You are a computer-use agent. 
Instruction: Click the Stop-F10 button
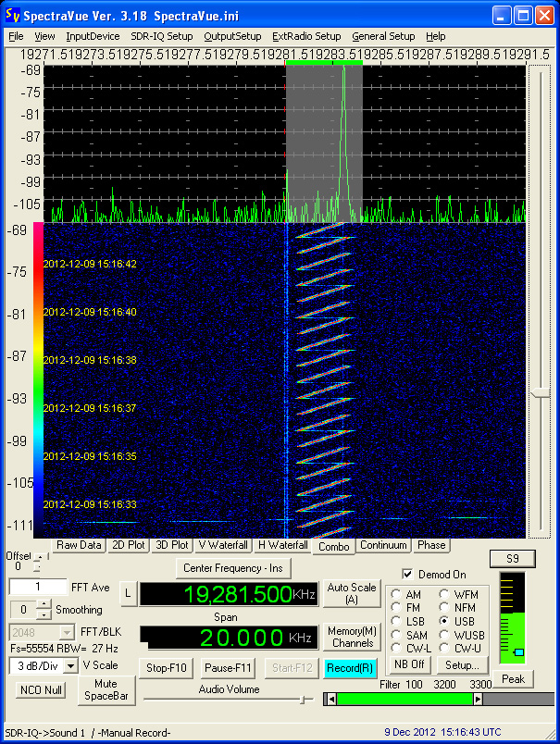pyautogui.click(x=166, y=668)
